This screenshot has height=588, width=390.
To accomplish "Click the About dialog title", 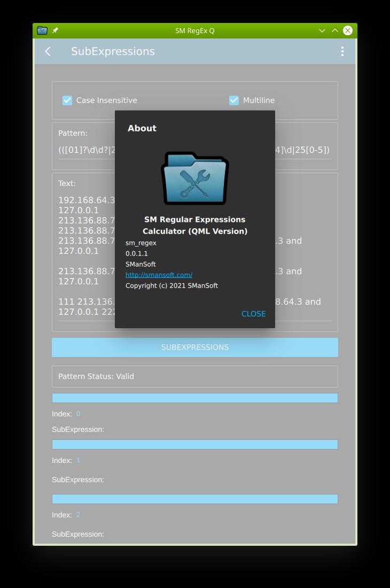I will [142, 128].
